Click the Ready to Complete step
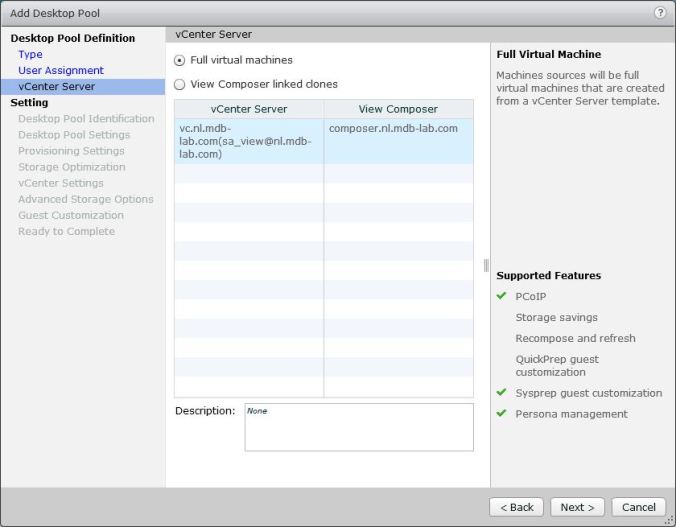Image resolution: width=676 pixels, height=527 pixels. (x=66, y=231)
